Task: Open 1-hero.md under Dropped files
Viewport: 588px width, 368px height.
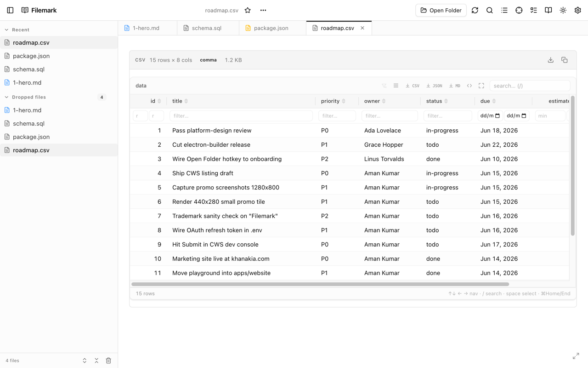Action: click(x=59, y=110)
